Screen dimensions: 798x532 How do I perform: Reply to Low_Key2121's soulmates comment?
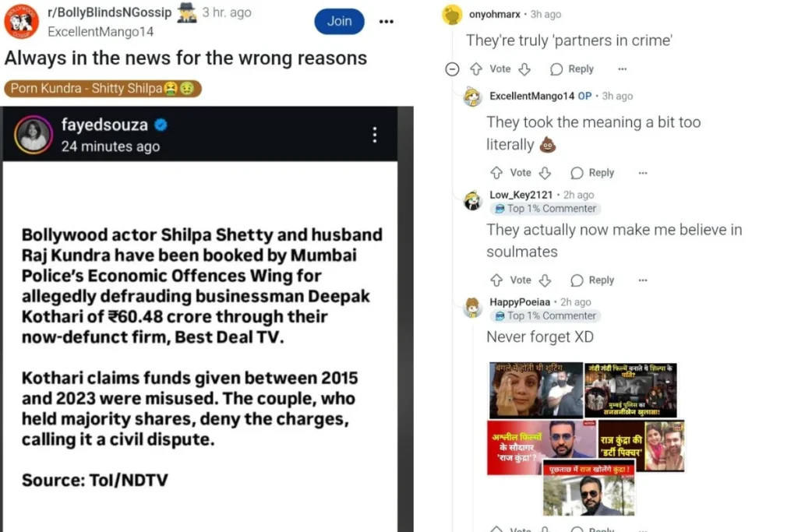click(x=592, y=280)
